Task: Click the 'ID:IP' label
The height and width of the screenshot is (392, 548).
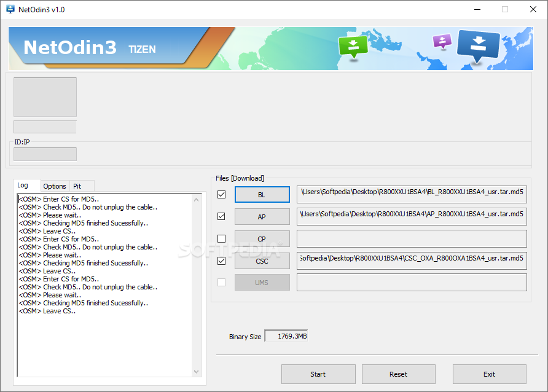Action: [x=22, y=142]
